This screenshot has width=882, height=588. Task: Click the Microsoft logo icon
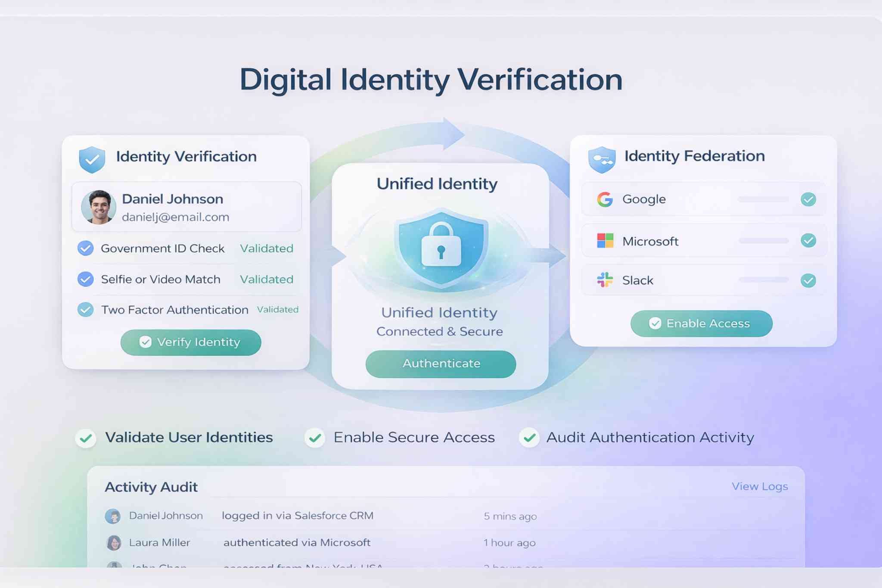point(605,241)
